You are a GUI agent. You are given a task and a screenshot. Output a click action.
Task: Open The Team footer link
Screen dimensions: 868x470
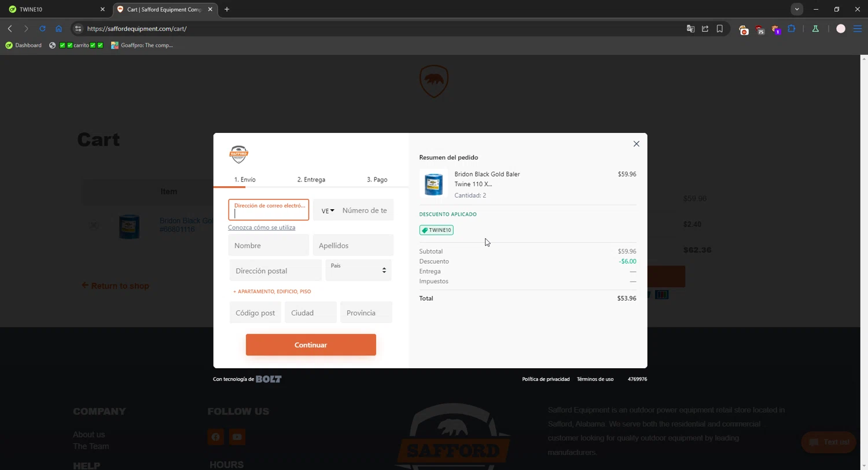coord(91,446)
